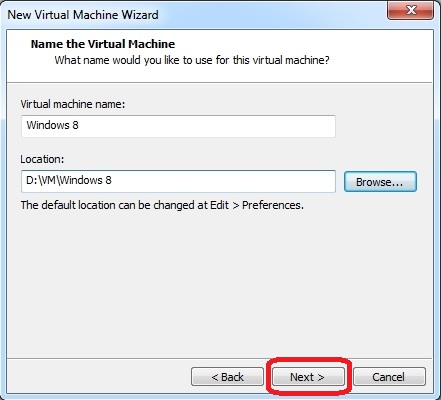The height and width of the screenshot is (400, 441).
Task: Click the "Location:" label
Action: click(42, 159)
